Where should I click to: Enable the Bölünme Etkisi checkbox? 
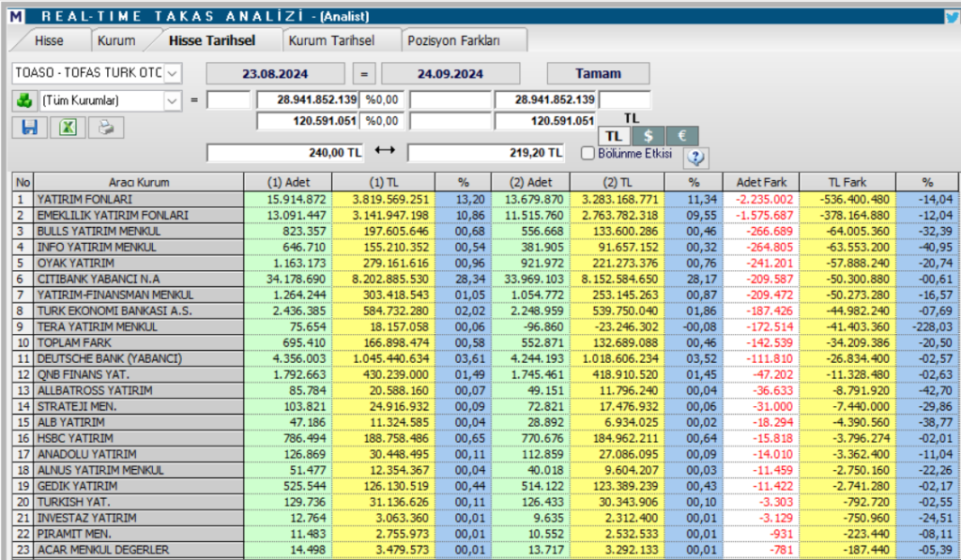coord(587,153)
